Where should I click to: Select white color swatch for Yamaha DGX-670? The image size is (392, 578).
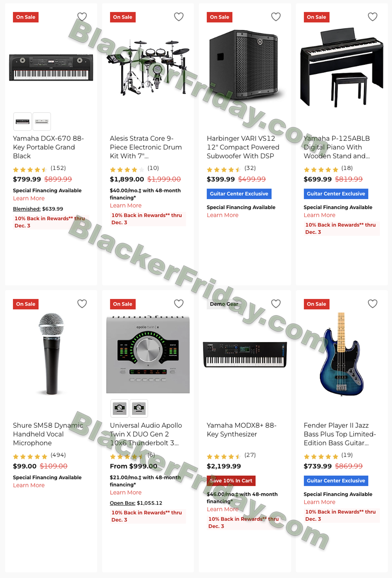tap(42, 121)
